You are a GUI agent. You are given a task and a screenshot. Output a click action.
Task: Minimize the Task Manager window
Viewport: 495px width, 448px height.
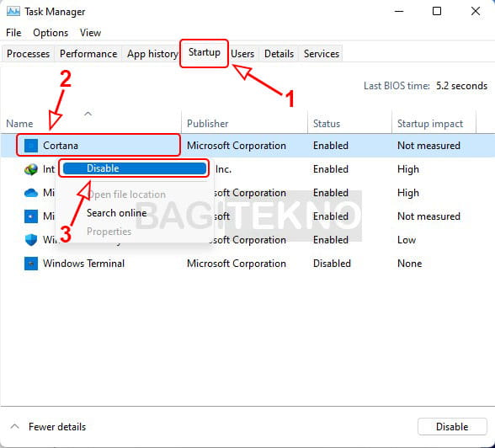399,11
